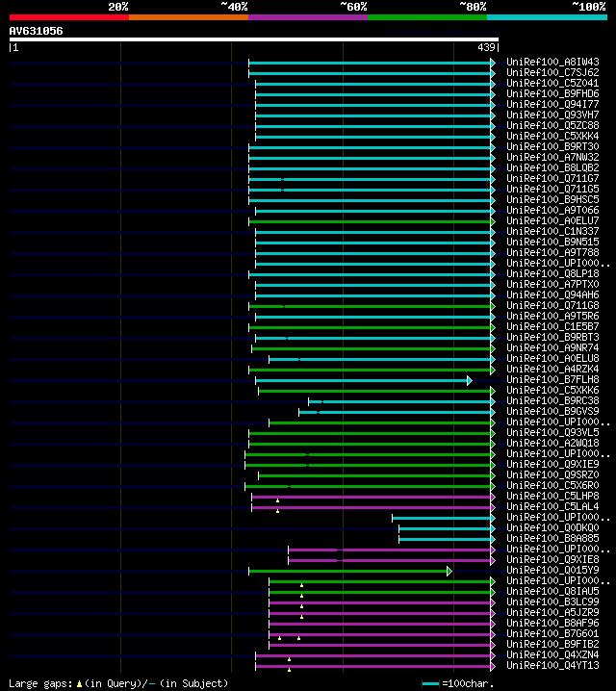Click the UniRef100_B9HSC5 label
Screen dimensions: 616x691
[552, 199]
